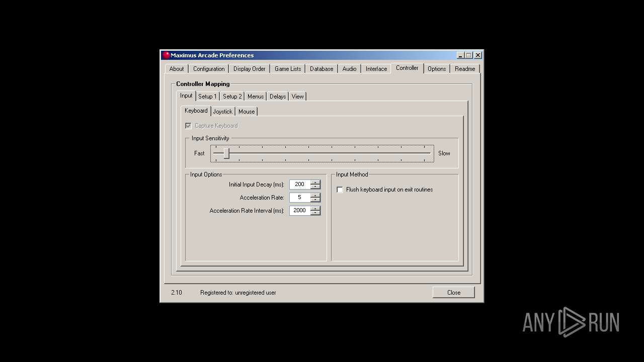This screenshot has height=362, width=644.
Task: Click the 'Initial Input Decay (ms):' label
Action: (x=257, y=185)
